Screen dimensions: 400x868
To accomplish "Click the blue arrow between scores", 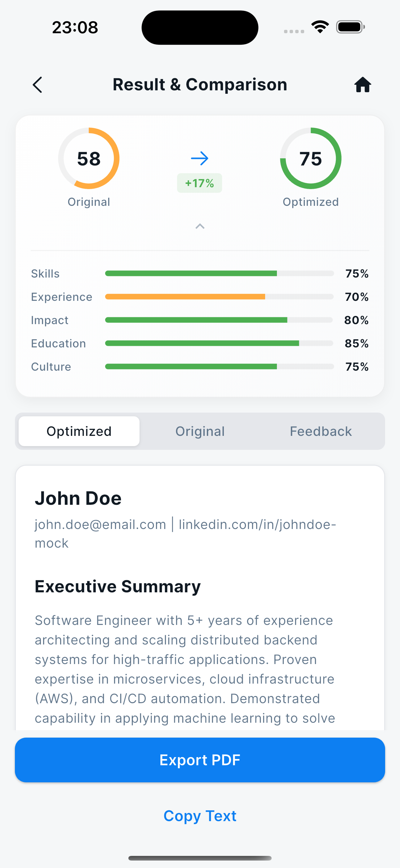I will 199,158.
